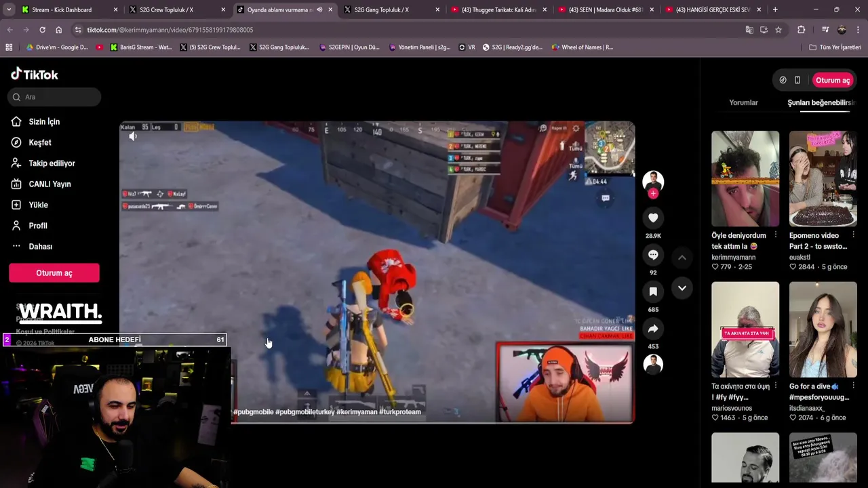This screenshot has height=488, width=868.
Task: Click the address bar URL
Action: coord(170,30)
